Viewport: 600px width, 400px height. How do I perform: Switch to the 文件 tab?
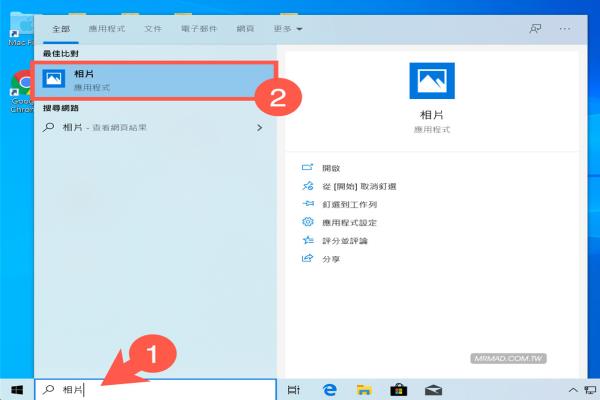pyautogui.click(x=153, y=29)
